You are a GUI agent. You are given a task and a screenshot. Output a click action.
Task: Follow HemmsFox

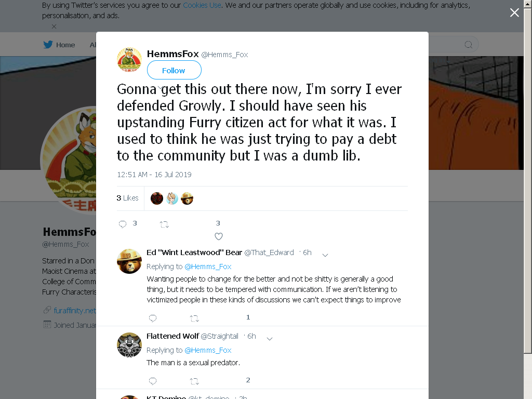click(x=174, y=70)
